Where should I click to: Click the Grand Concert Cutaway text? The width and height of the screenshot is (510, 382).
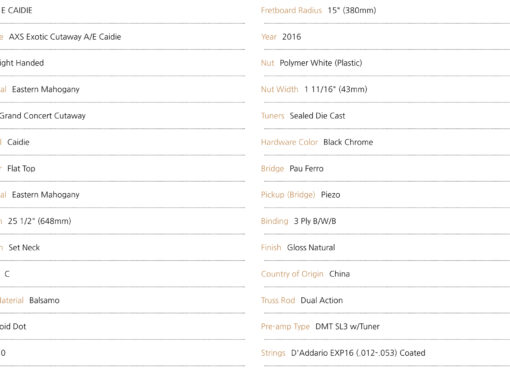click(x=42, y=116)
